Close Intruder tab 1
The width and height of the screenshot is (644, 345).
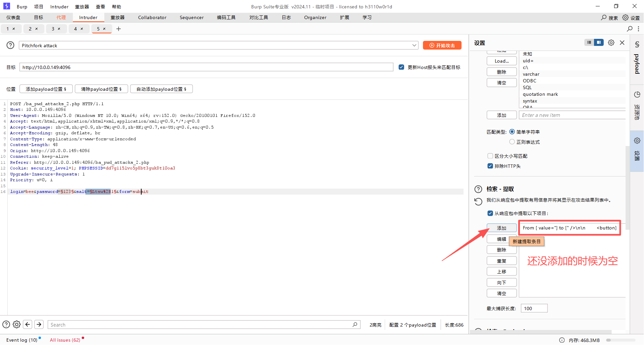(x=14, y=29)
